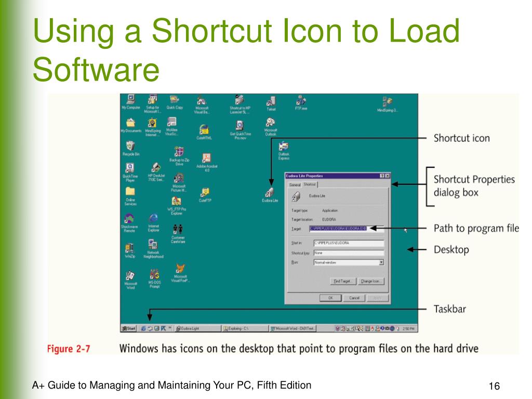Switch to Microsoft Word taskbar button
The width and height of the screenshot is (532, 399).
293,328
